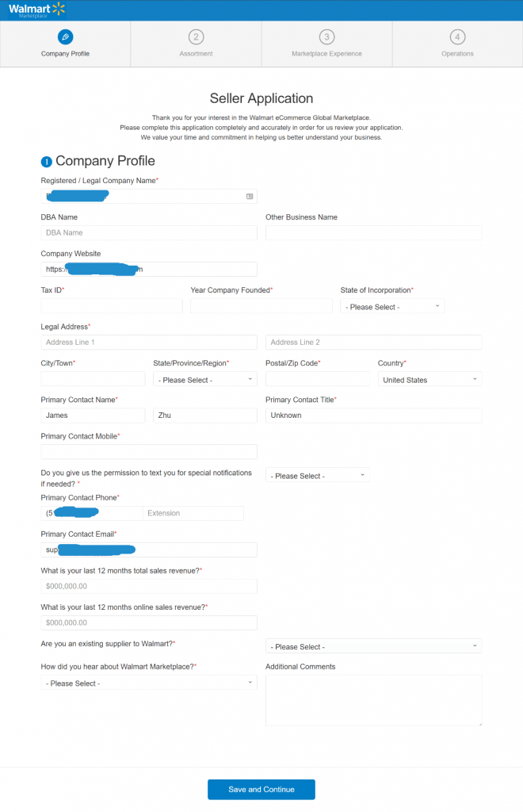The image size is (523, 812).
Task: Expand the existing supplier to Walmart dropdown
Action: click(373, 646)
